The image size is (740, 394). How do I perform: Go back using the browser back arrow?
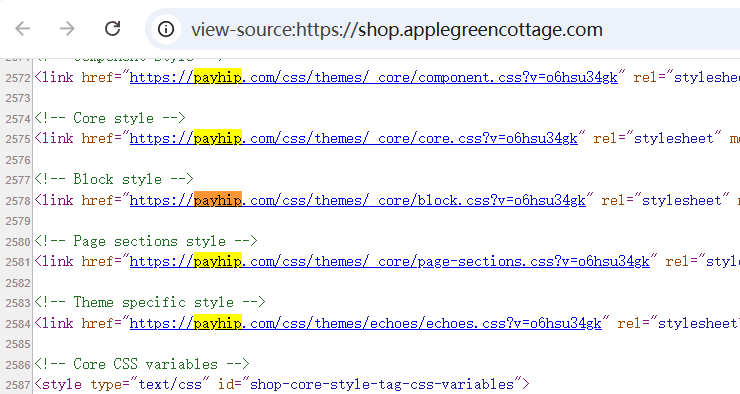(23, 29)
